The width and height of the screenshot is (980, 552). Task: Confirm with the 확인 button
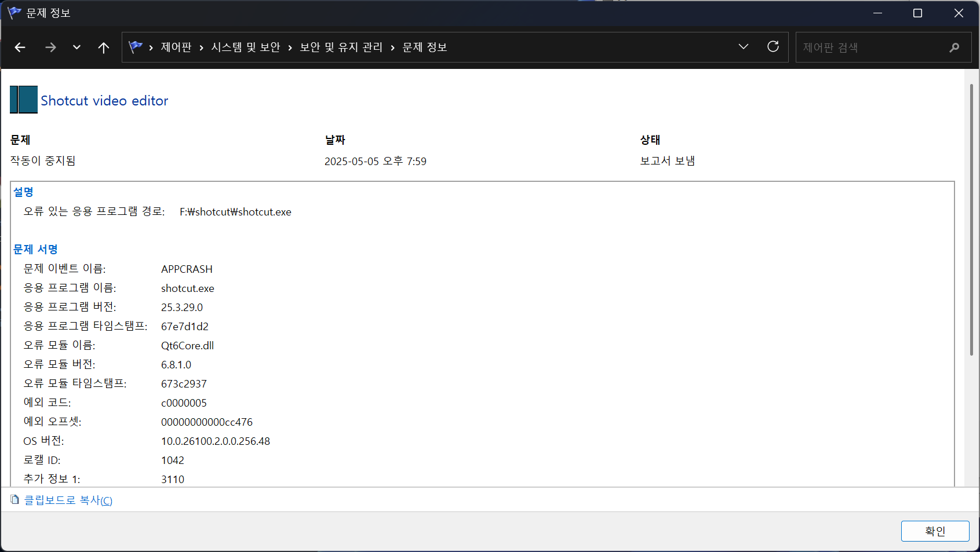[935, 531]
